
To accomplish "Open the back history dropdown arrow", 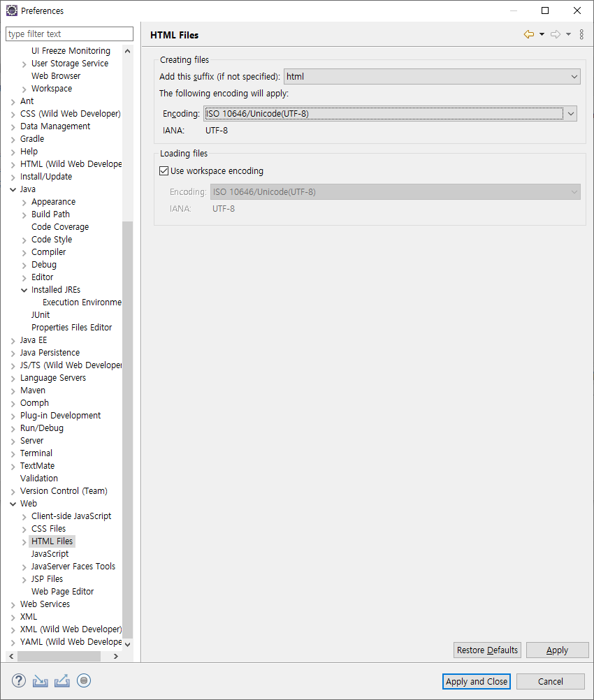I will tap(542, 34).
